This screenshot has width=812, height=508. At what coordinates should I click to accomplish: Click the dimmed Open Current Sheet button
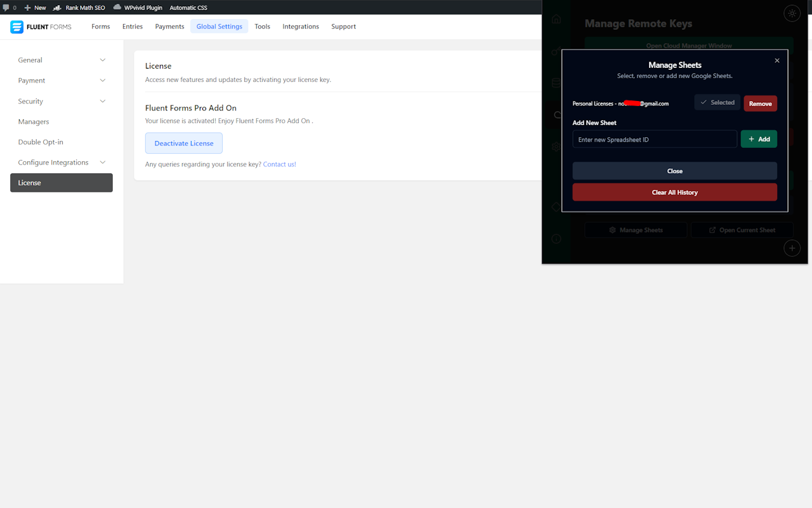742,230
